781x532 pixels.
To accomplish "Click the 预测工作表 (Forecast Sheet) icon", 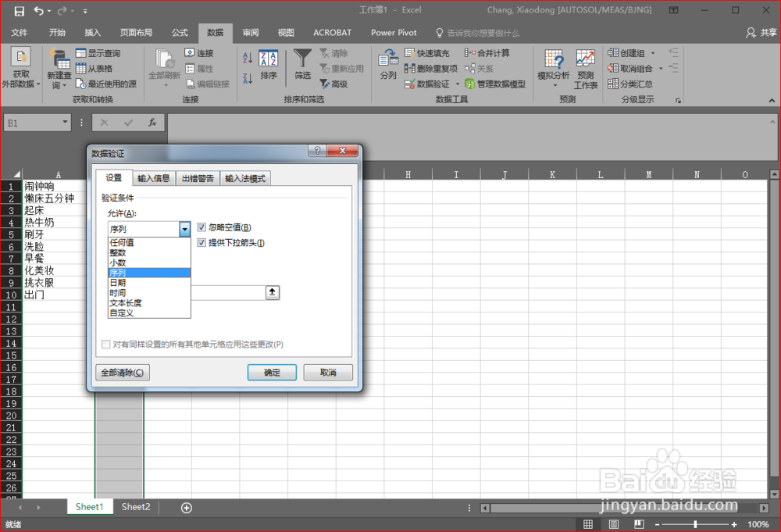I will [x=584, y=69].
